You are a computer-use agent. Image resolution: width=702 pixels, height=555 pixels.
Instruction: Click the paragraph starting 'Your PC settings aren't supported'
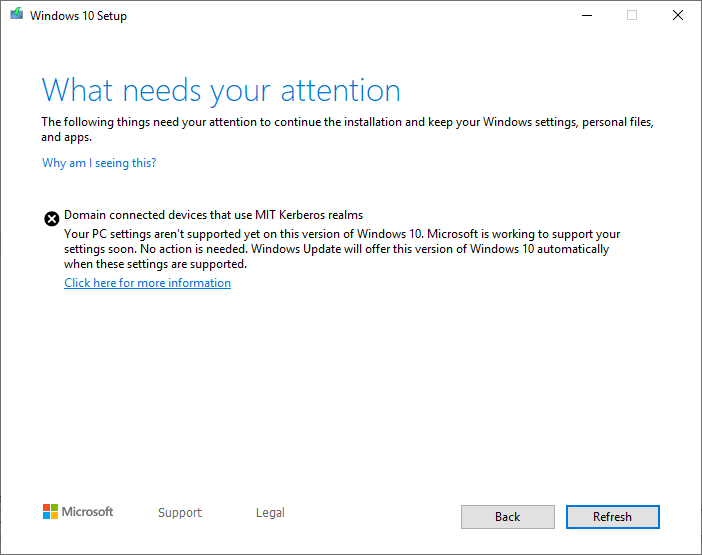coord(342,249)
